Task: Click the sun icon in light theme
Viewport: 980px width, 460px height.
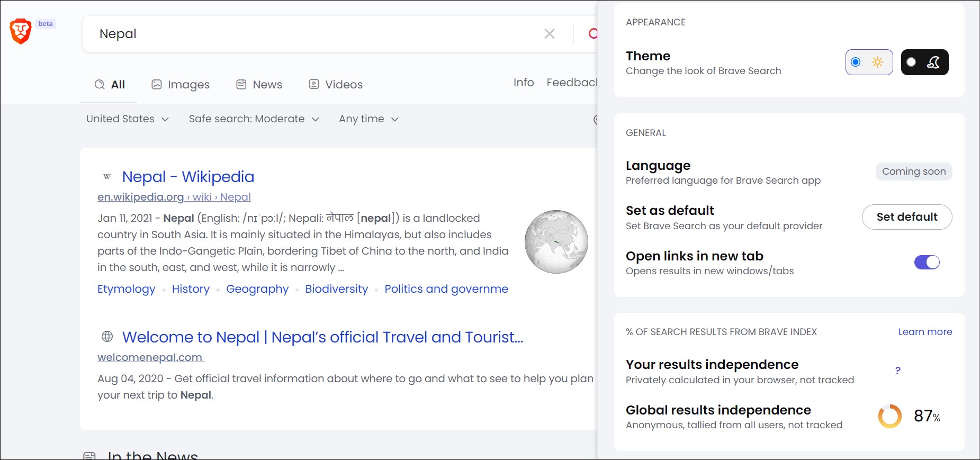Action: (877, 62)
